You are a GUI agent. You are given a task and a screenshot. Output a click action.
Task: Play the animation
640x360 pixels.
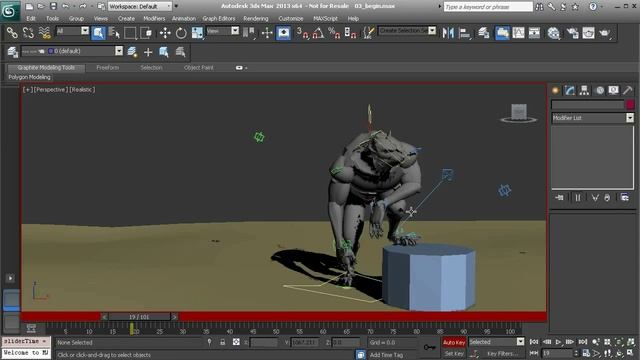[x=558, y=342]
